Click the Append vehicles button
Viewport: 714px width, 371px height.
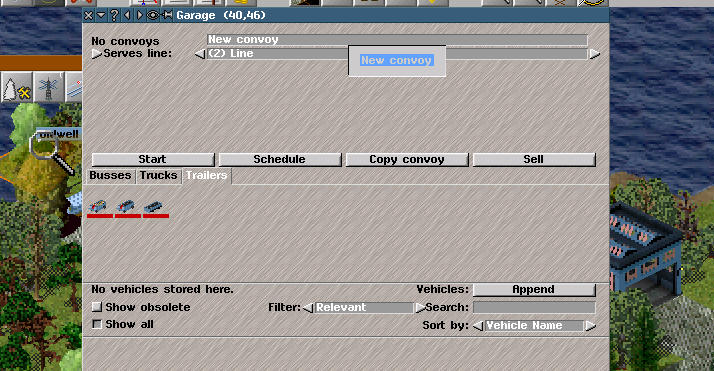[534, 290]
